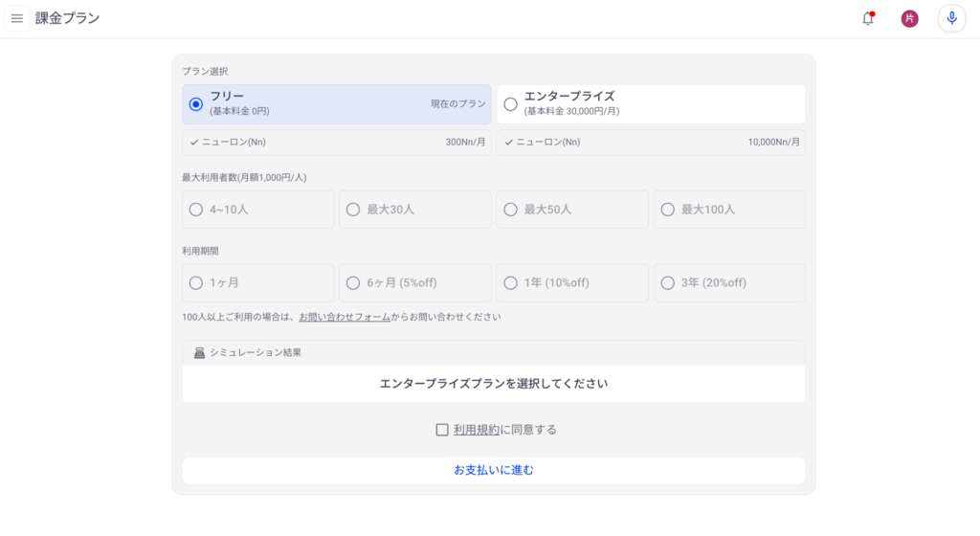980x536 pixels.
Task: Activate the microphone voice input
Action: [x=951, y=19]
